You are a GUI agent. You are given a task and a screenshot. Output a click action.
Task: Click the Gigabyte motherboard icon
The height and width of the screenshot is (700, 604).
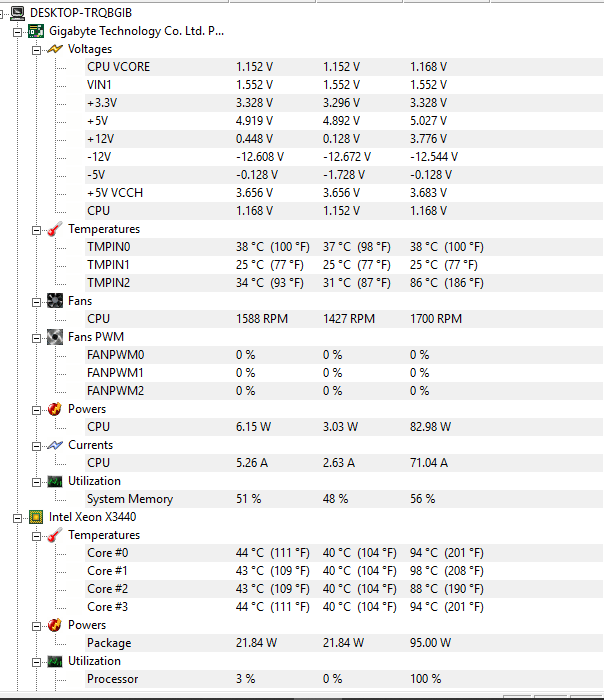[x=35, y=31]
